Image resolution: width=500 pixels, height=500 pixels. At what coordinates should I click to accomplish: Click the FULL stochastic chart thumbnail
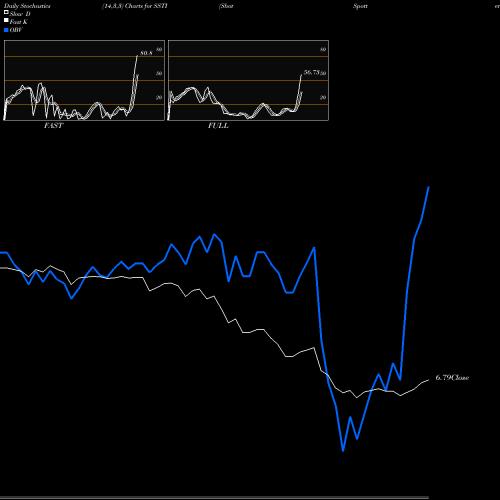tap(248, 80)
